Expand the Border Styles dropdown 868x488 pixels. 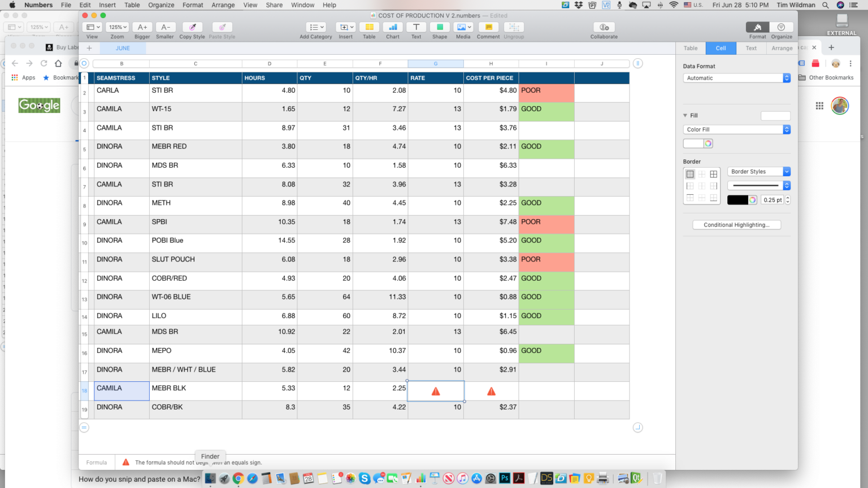tap(758, 172)
